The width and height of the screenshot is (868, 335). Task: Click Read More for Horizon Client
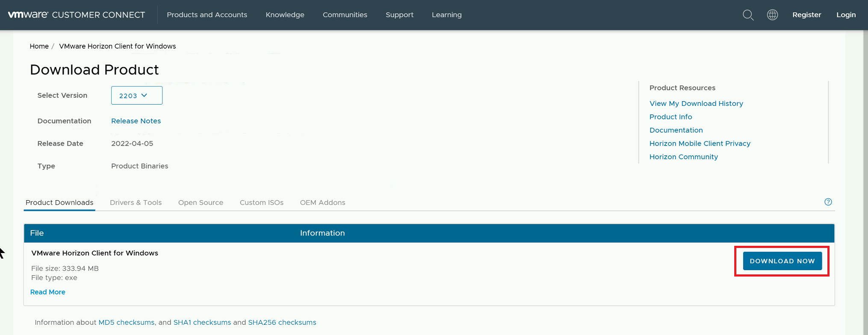pyautogui.click(x=48, y=292)
